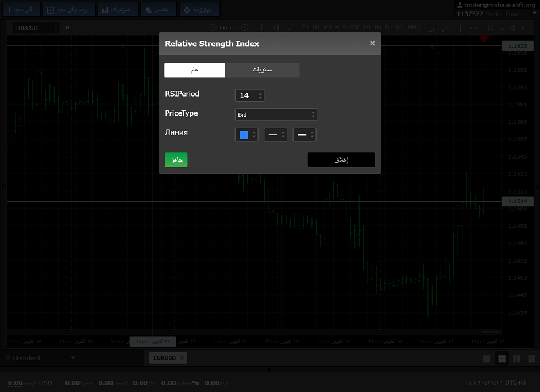This screenshot has height=392, width=540.
Task: Click the zoom out chart icon
Action: point(213,28)
